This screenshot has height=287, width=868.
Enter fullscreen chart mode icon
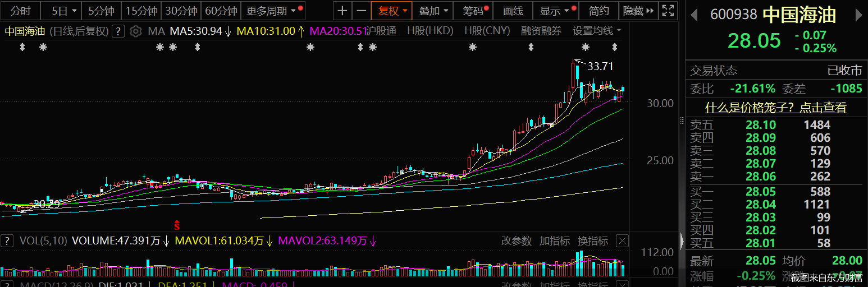tap(668, 11)
